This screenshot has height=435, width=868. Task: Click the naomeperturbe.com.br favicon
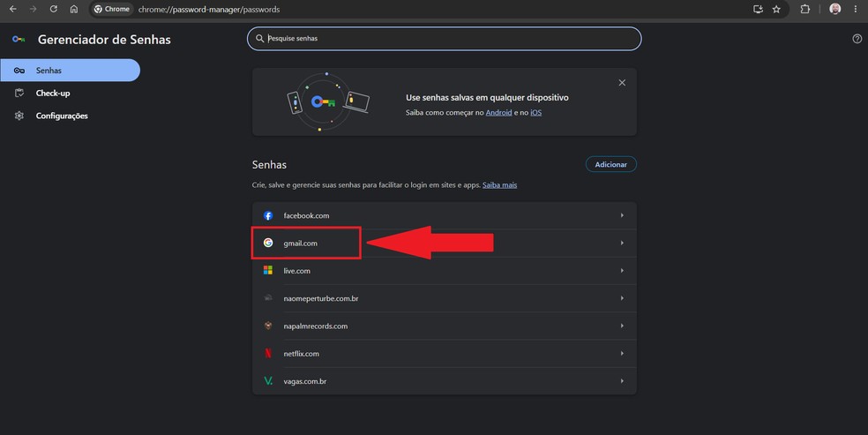tap(268, 297)
